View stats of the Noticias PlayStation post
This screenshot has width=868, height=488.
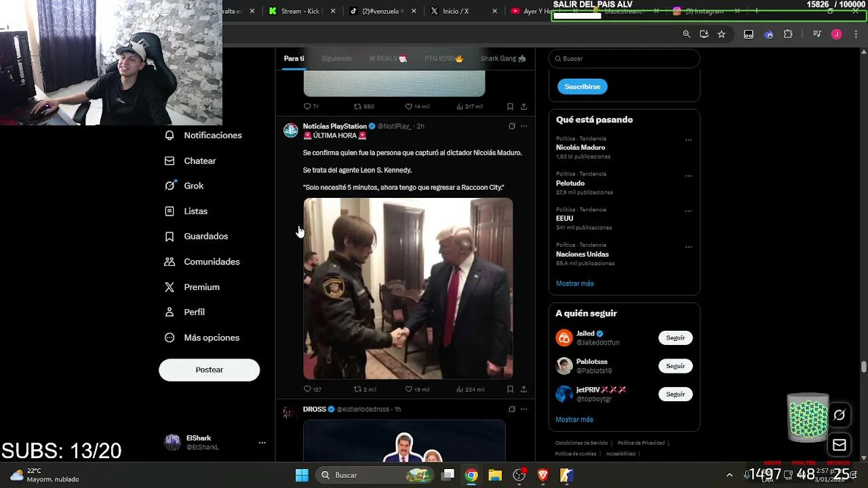tap(470, 389)
